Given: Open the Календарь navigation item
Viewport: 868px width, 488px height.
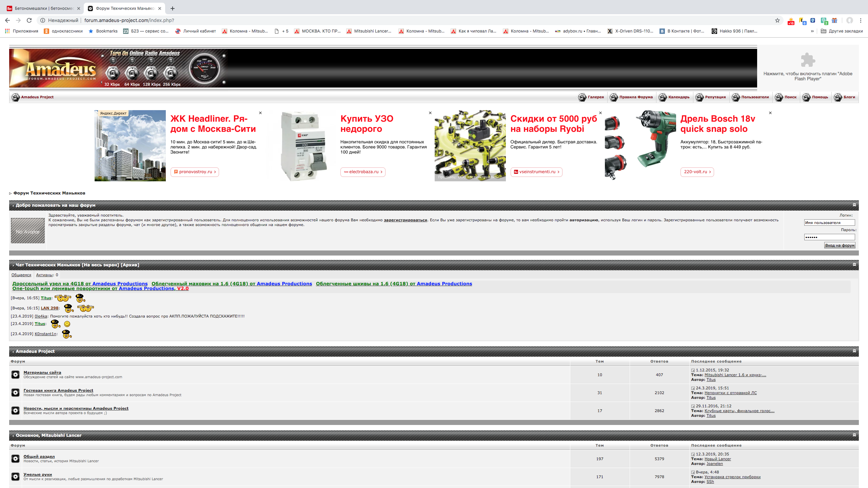Looking at the screenshot, I should point(674,97).
